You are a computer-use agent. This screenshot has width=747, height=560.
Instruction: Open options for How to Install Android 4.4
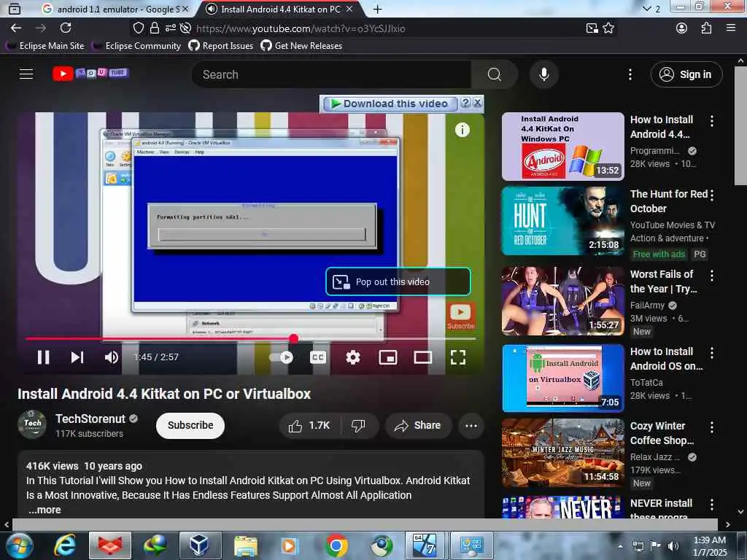(712, 121)
